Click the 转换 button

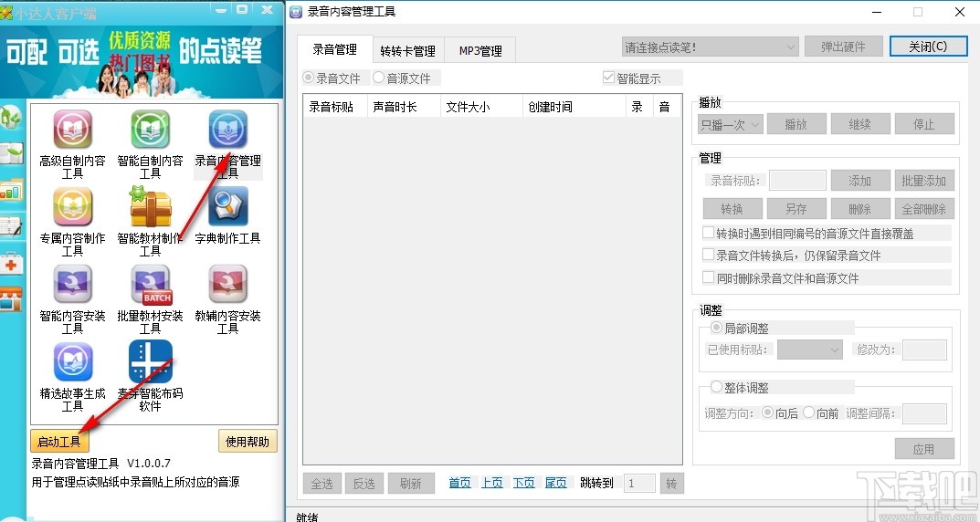click(732, 209)
